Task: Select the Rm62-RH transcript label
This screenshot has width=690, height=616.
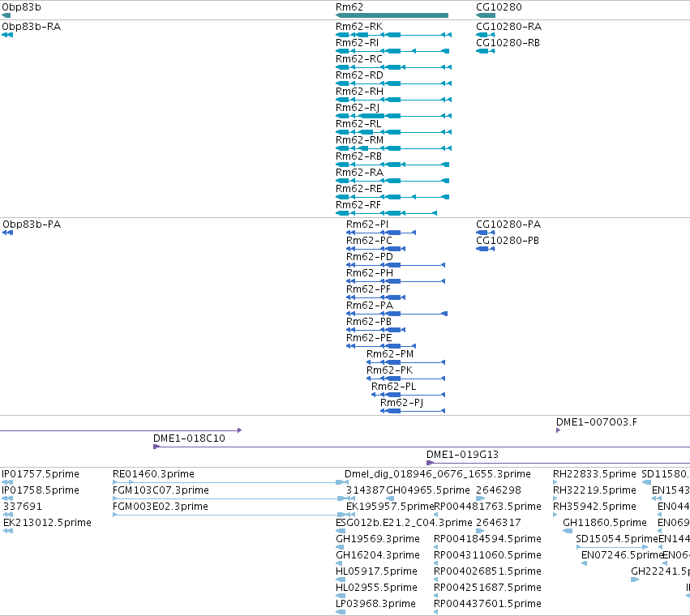Action: pyautogui.click(x=359, y=92)
